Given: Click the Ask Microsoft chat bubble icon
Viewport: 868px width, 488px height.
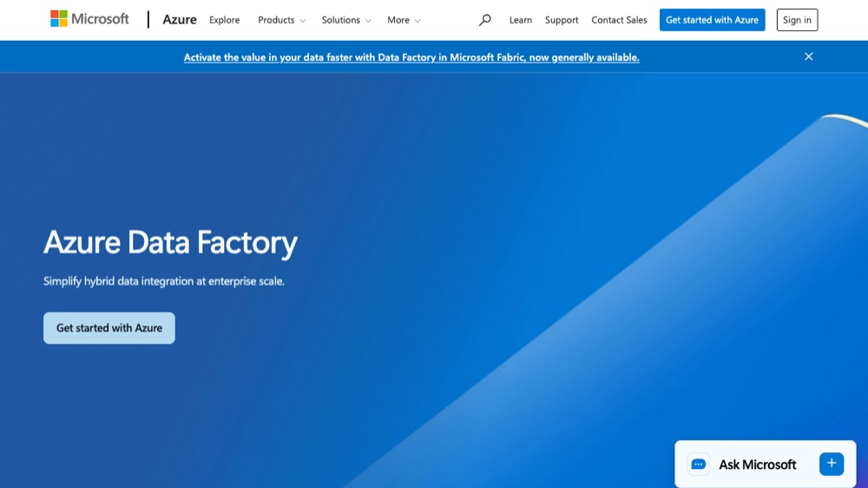Looking at the screenshot, I should point(699,465).
